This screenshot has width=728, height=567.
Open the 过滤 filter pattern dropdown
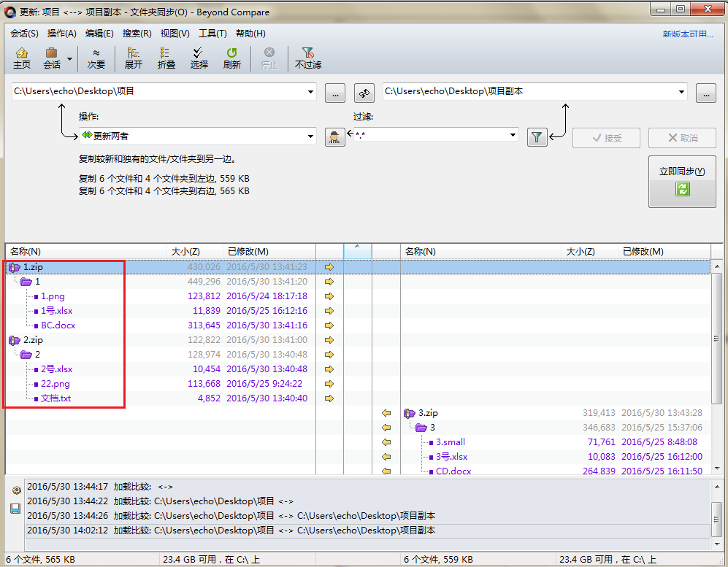click(513, 136)
